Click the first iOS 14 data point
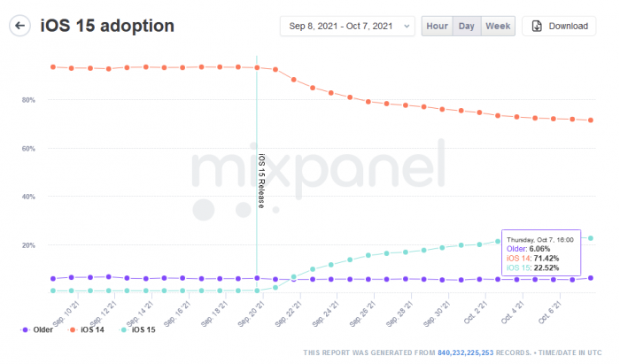The width and height of the screenshot is (620, 364). point(53,67)
